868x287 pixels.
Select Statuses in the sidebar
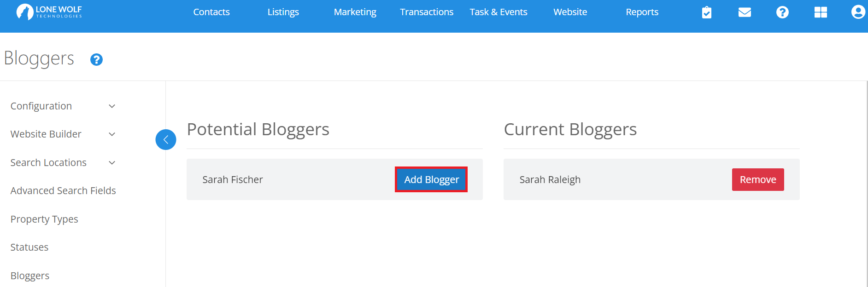coord(29,247)
